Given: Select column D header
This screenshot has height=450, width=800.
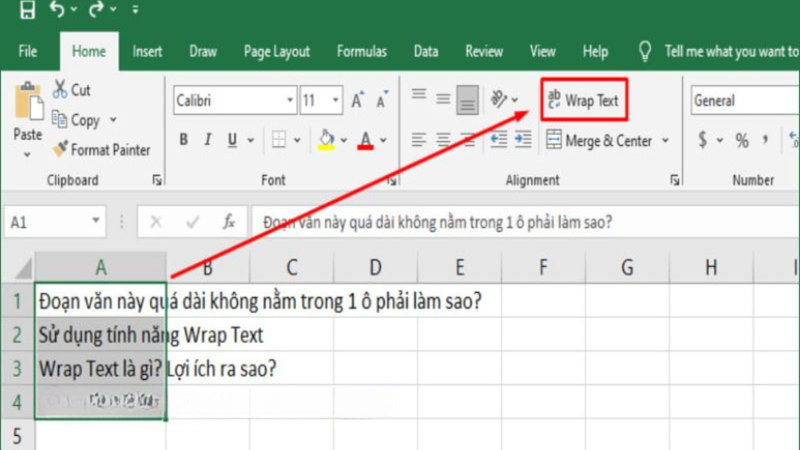Looking at the screenshot, I should tap(376, 267).
